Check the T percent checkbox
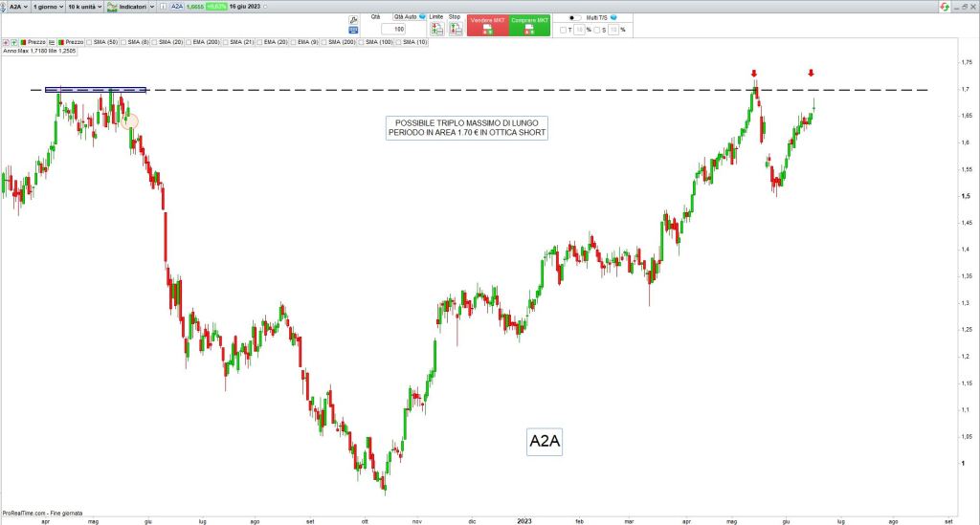The height and width of the screenshot is (525, 980). click(x=565, y=30)
